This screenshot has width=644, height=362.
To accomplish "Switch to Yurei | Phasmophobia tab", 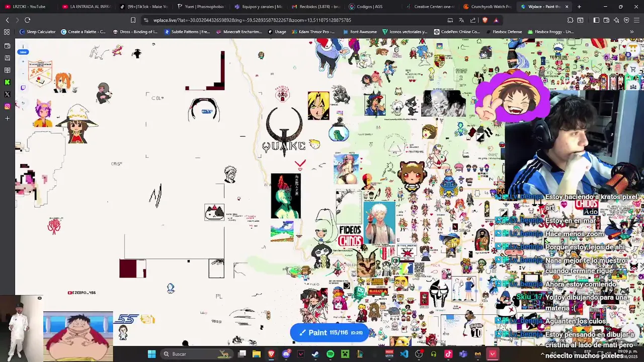I will 201,7.
